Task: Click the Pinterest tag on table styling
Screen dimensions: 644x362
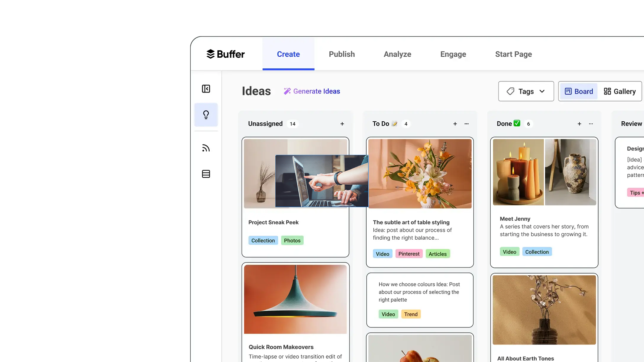Action: tap(409, 254)
